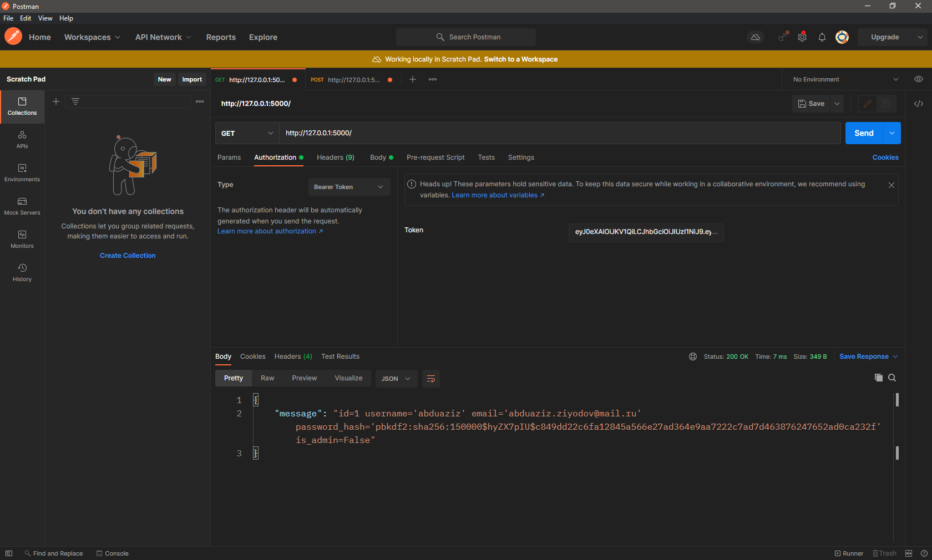Open the response Cookies tab
This screenshot has width=932, height=560.
[252, 357]
